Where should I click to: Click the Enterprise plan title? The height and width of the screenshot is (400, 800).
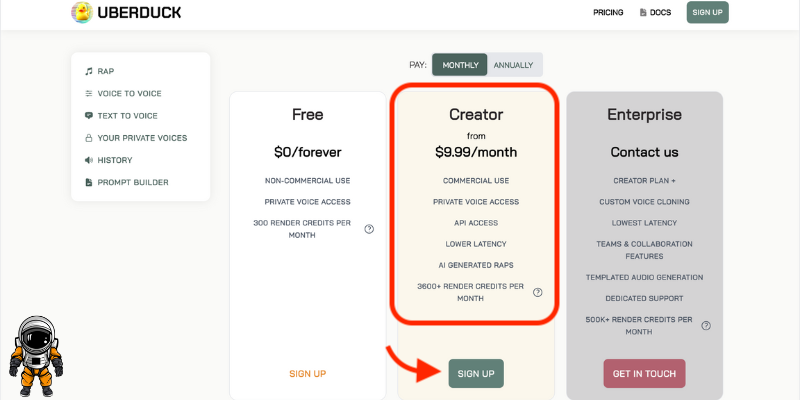click(x=644, y=114)
